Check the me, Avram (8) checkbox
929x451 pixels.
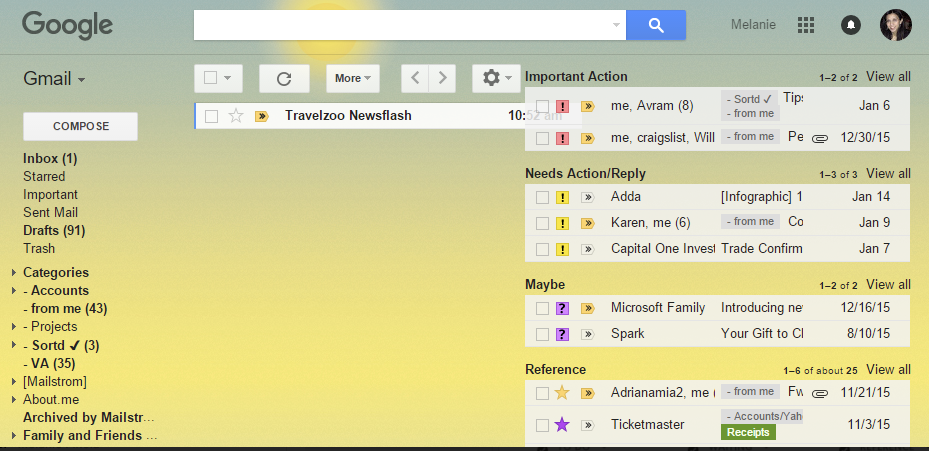(542, 107)
